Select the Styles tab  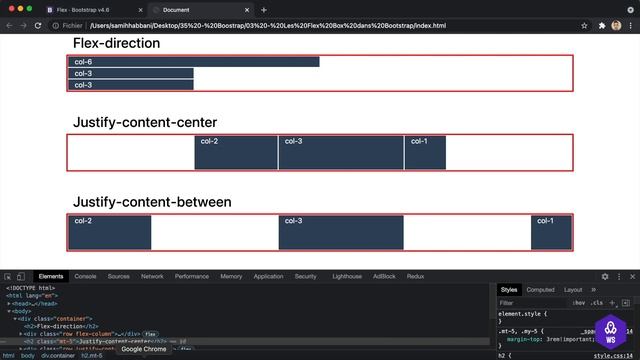coord(509,290)
